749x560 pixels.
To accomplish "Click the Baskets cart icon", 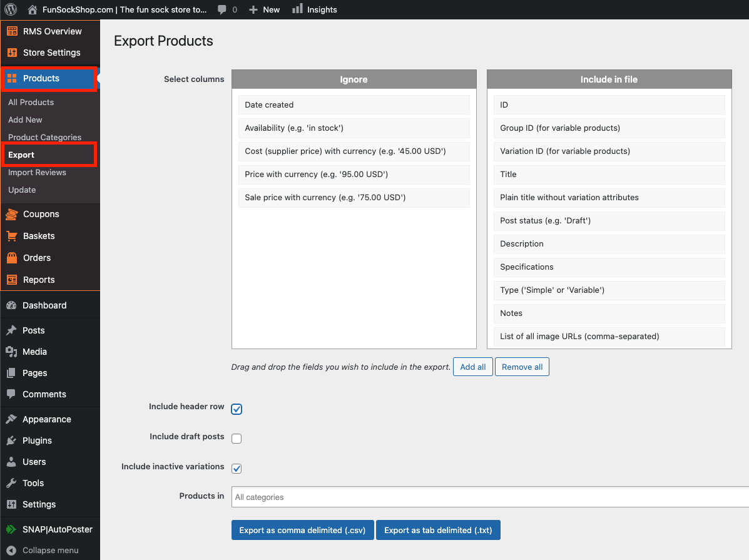I will (x=12, y=236).
